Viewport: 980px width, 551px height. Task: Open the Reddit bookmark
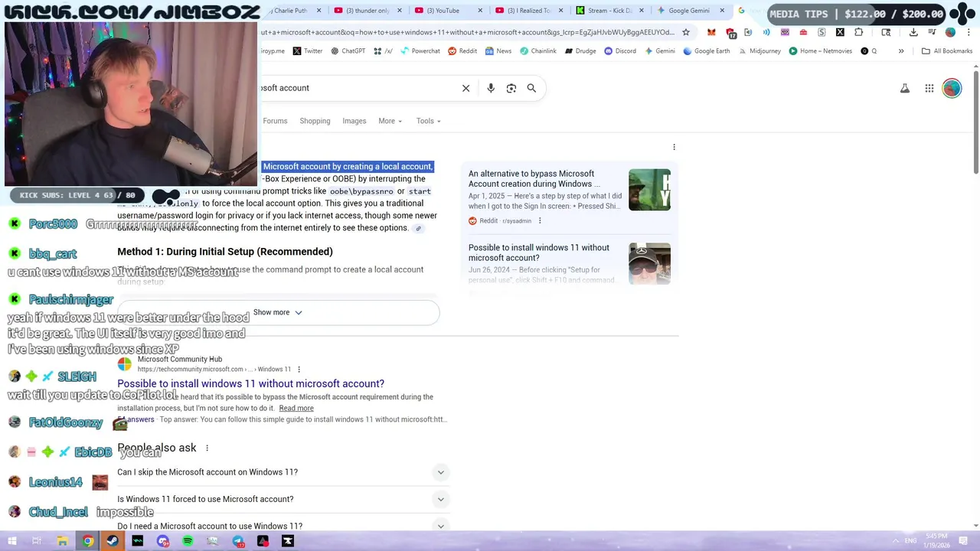tap(462, 51)
